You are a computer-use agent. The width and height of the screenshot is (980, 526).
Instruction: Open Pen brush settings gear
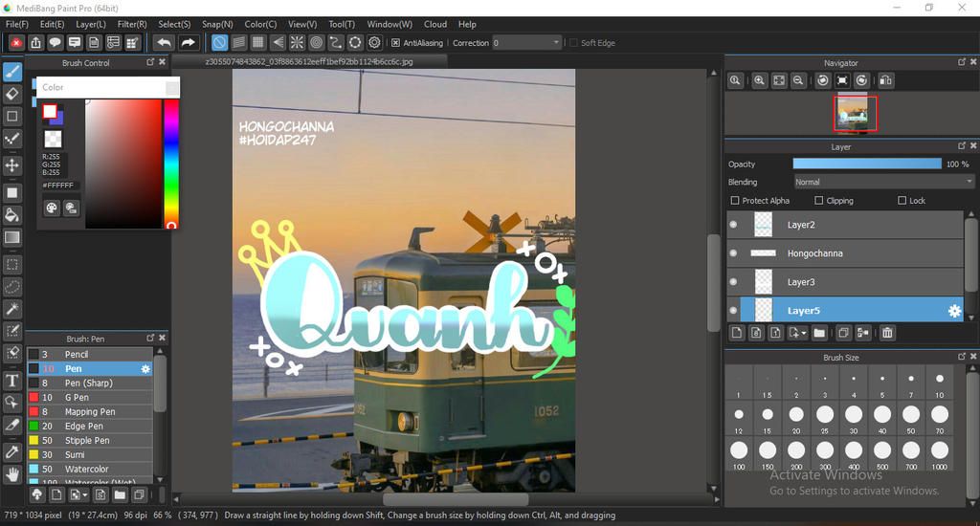(x=145, y=368)
